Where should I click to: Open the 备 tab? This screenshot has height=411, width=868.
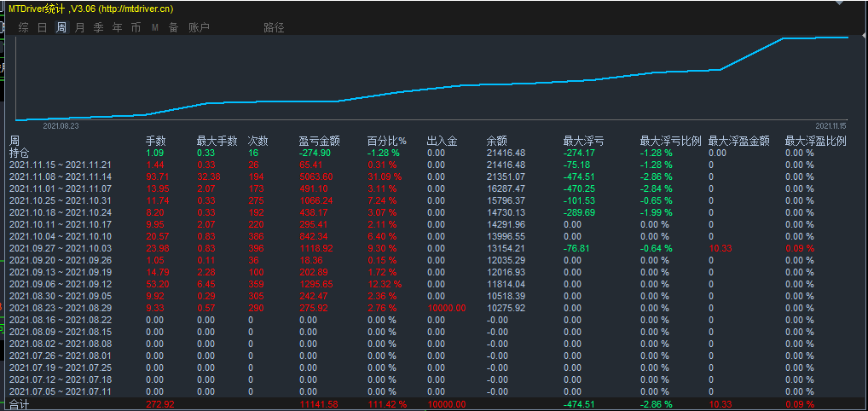(173, 27)
